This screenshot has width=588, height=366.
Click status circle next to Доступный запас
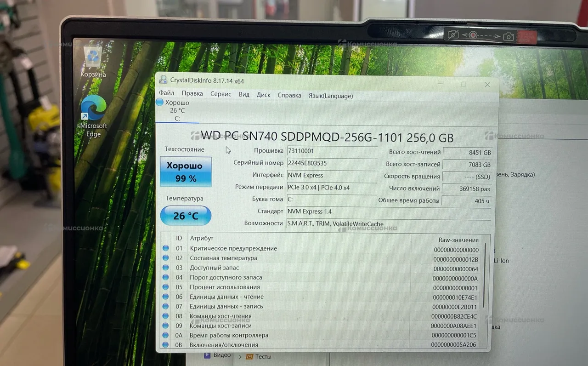(166, 268)
